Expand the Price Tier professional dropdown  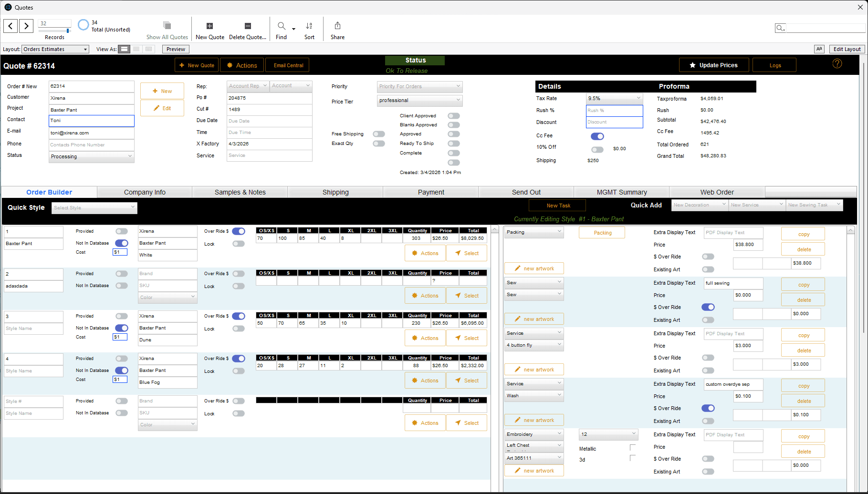click(x=419, y=101)
